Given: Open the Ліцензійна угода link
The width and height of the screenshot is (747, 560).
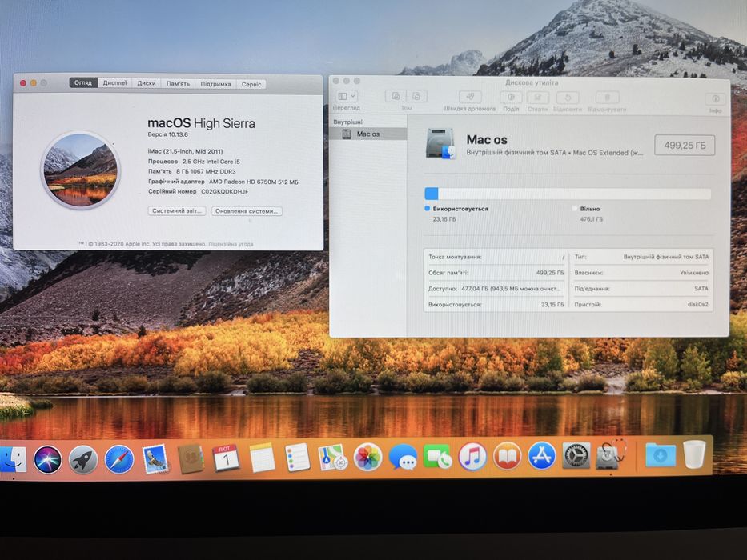Looking at the screenshot, I should 231,244.
